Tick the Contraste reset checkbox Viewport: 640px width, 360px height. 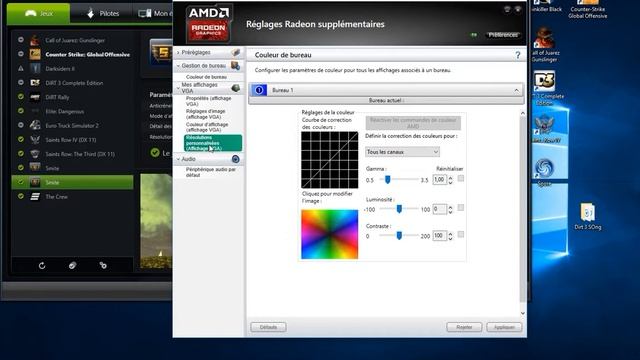pyautogui.click(x=461, y=234)
